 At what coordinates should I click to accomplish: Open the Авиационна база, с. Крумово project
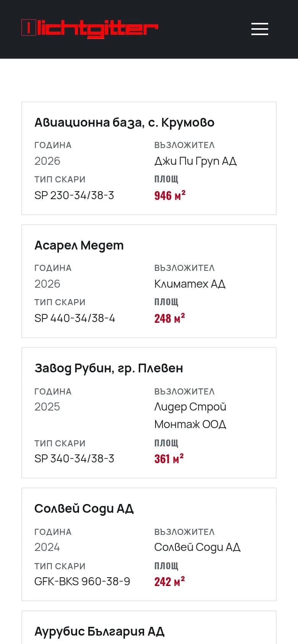point(124,122)
